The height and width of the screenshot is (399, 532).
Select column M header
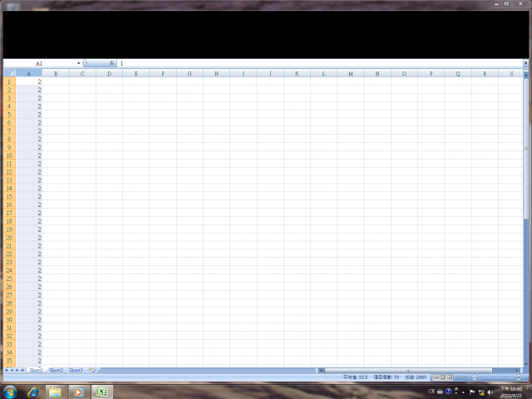click(x=351, y=73)
